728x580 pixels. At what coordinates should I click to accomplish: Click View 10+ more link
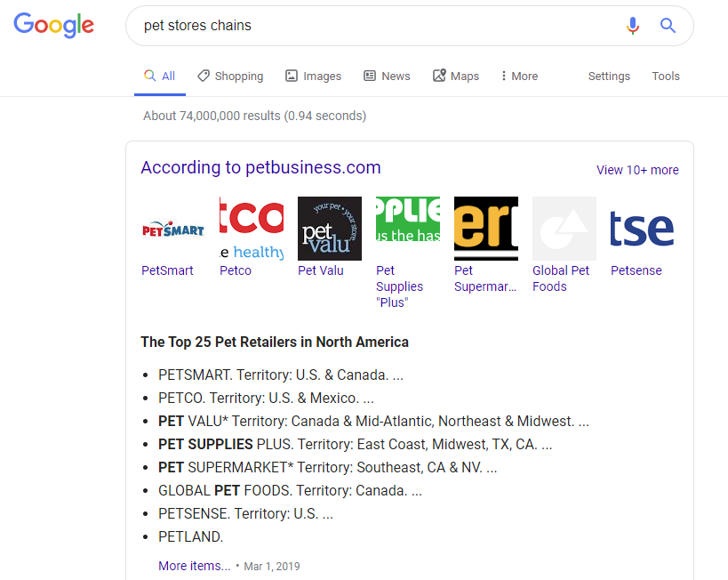[x=637, y=170]
